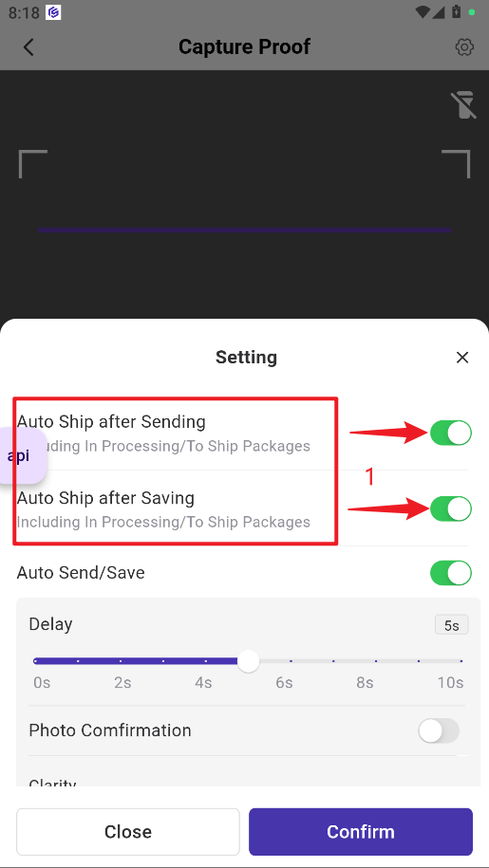Click the Delay slider handle
The height and width of the screenshot is (868, 489).
coord(248,661)
